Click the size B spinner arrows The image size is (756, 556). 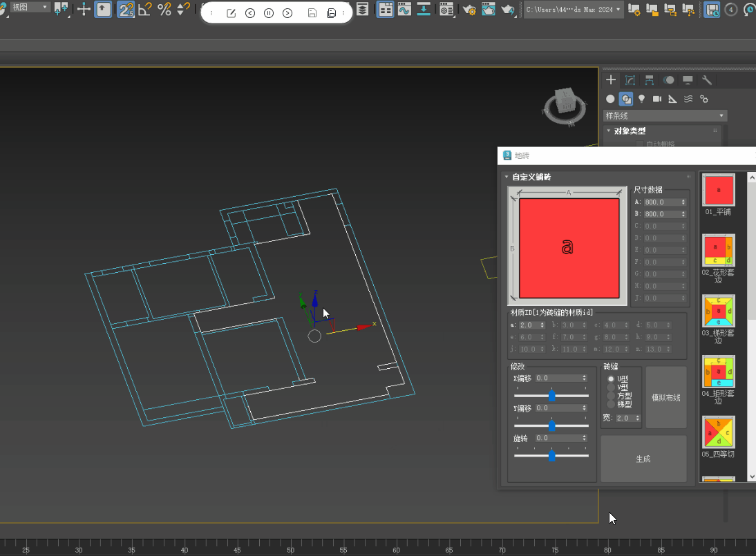pyautogui.click(x=683, y=214)
